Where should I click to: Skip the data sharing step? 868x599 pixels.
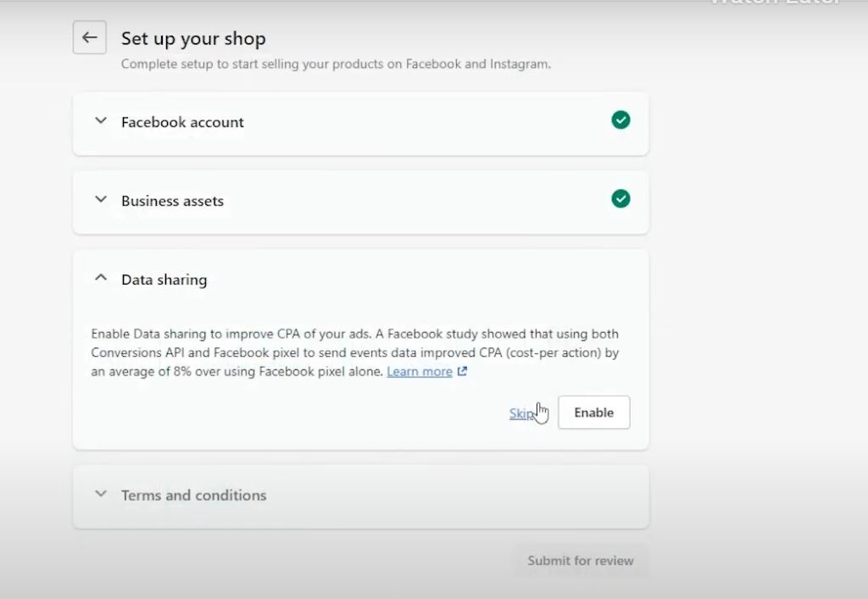pos(520,413)
